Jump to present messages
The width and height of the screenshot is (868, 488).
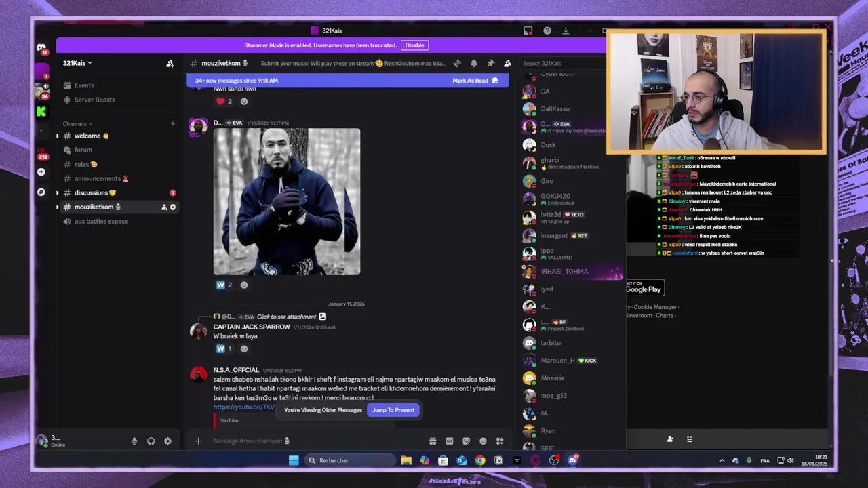click(x=393, y=410)
